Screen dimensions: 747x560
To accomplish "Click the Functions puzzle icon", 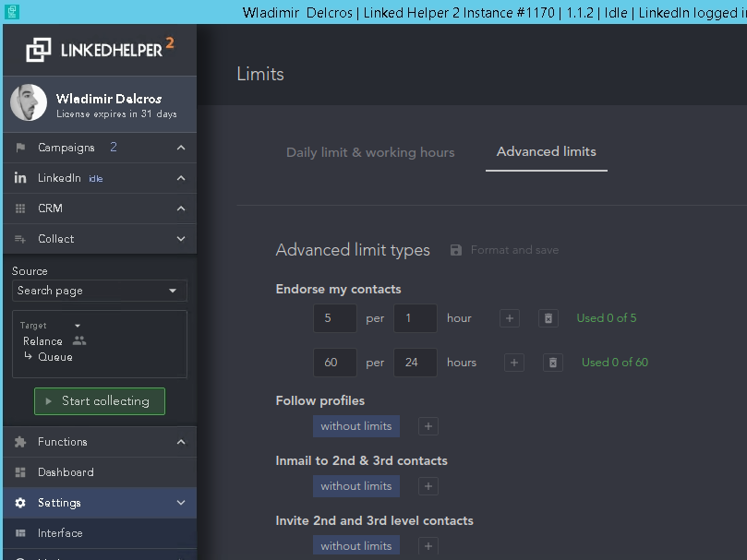I will 20,442.
